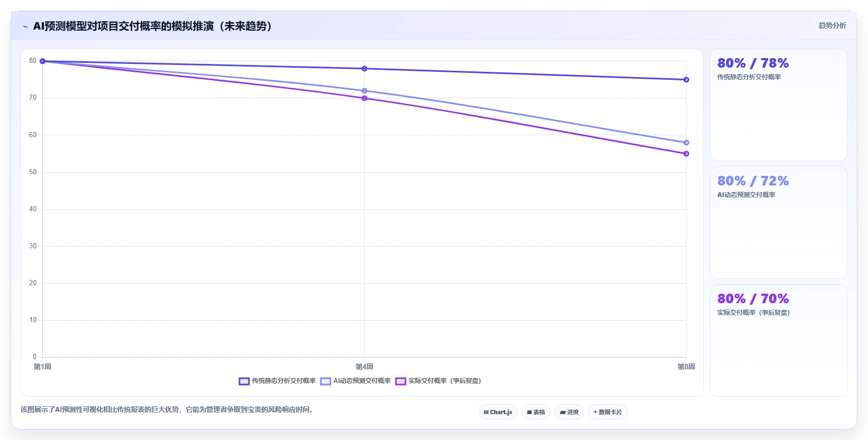Click the y-axis label 80
Screen dimensions: 868x440
pos(33,61)
